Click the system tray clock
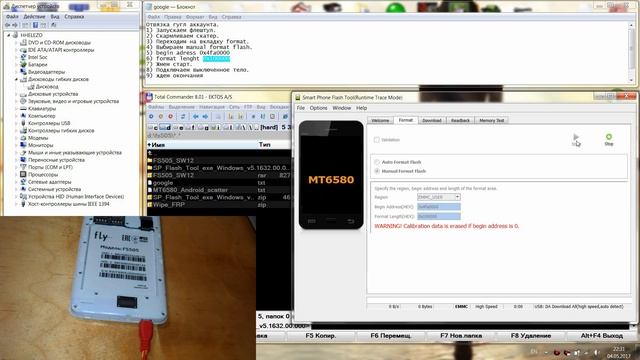Screen dimensions: 640x360 [x=619, y=352]
